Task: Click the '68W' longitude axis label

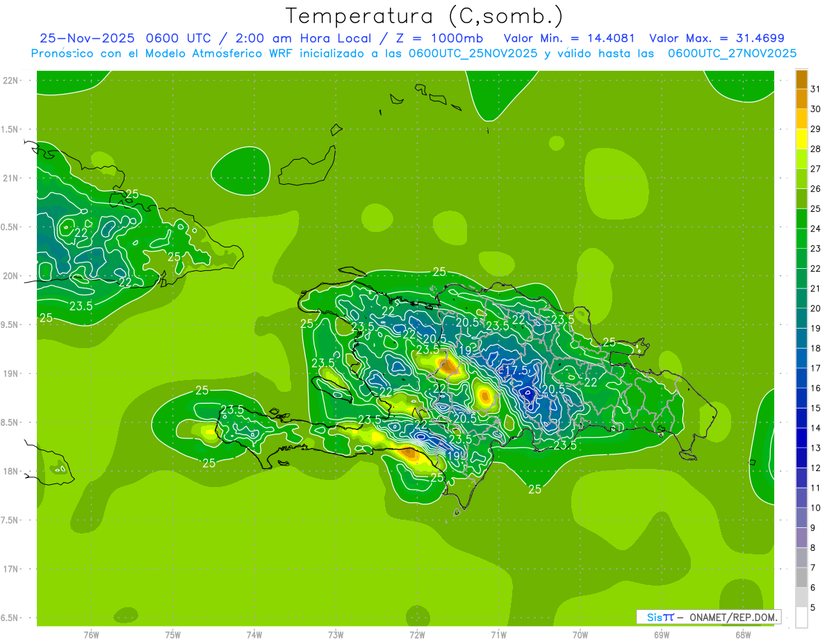Action: point(743,635)
